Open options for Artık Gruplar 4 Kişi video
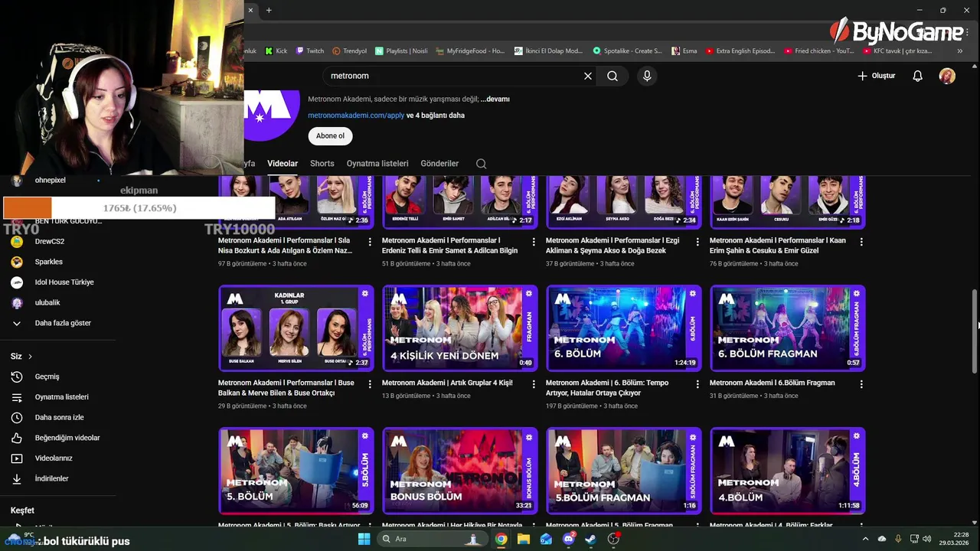 [534, 384]
